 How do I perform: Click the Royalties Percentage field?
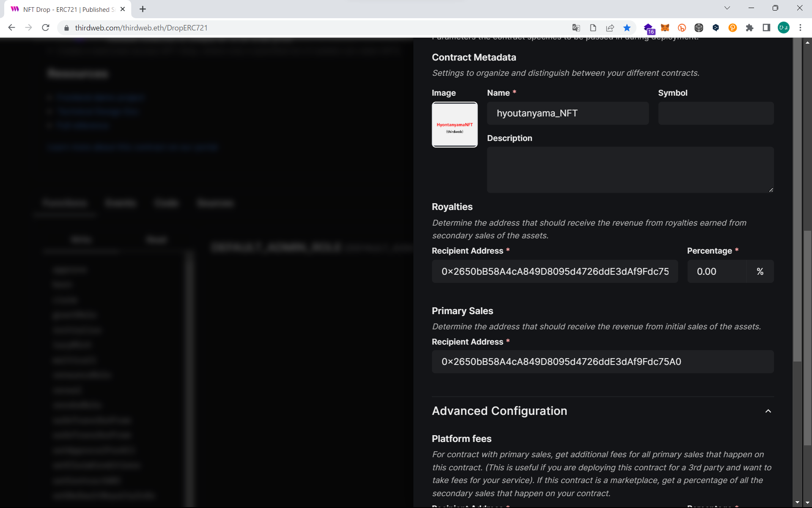[717, 272]
